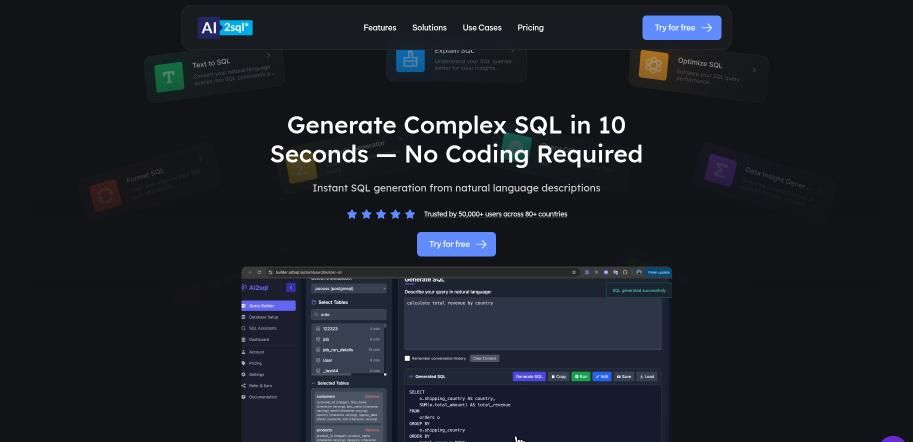Click the AI2sql logo in the header
Image resolution: width=913 pixels, height=442 pixels.
point(225,27)
